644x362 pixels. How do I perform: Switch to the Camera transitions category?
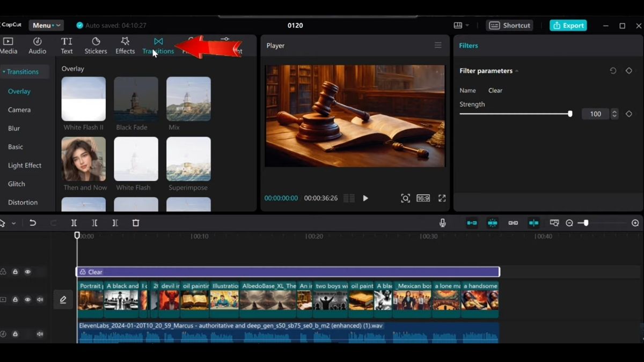click(x=20, y=109)
